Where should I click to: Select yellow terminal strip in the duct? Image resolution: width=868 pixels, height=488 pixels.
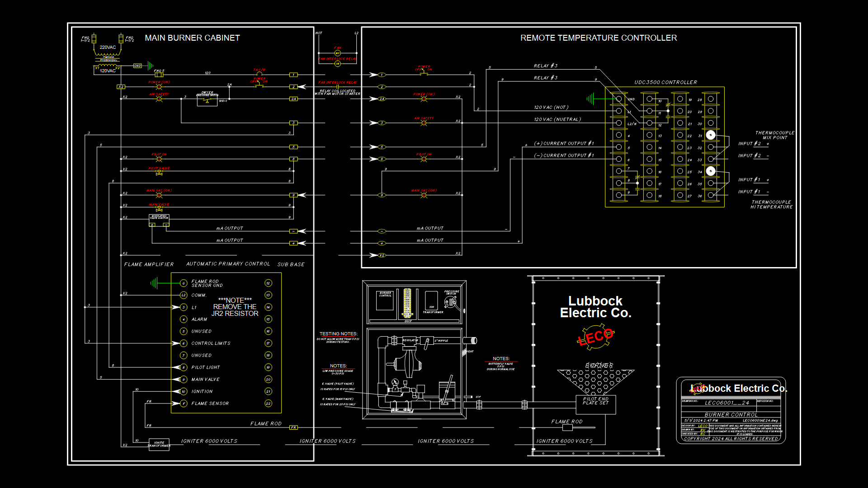coord(407,302)
